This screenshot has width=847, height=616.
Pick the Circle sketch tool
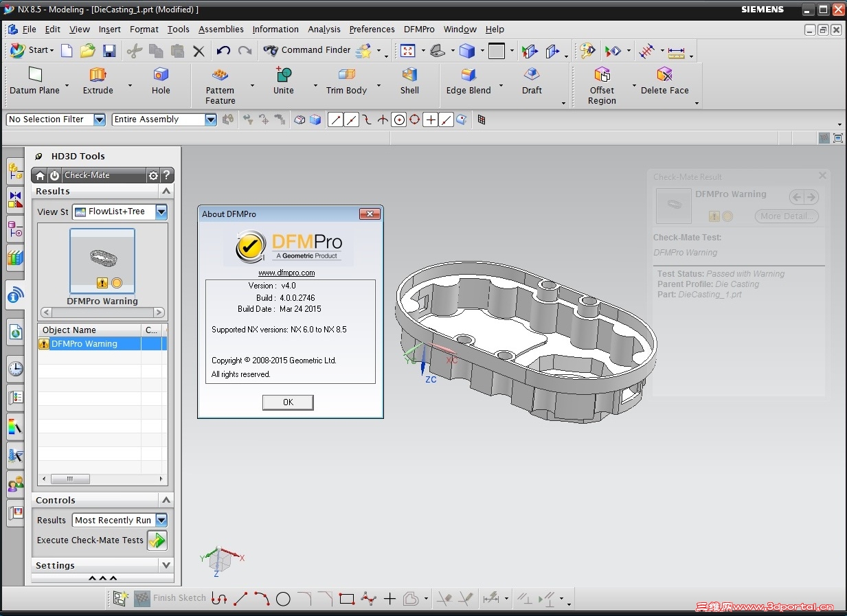point(283,599)
